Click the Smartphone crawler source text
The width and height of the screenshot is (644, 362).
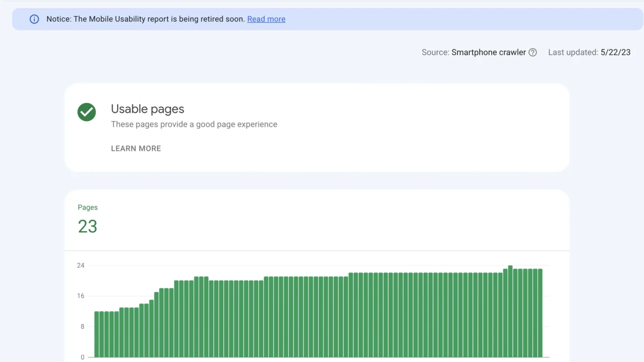click(x=489, y=52)
